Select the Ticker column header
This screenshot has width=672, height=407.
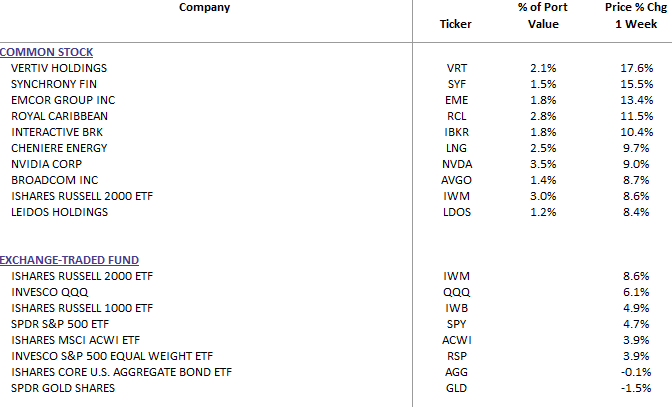point(455,24)
